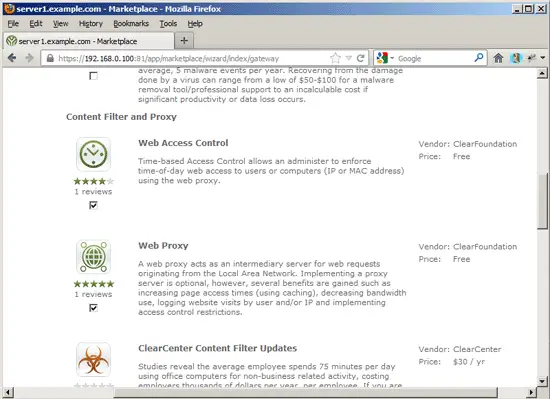The width and height of the screenshot is (550, 399).
Task: Open the Tools menu
Action: click(168, 23)
